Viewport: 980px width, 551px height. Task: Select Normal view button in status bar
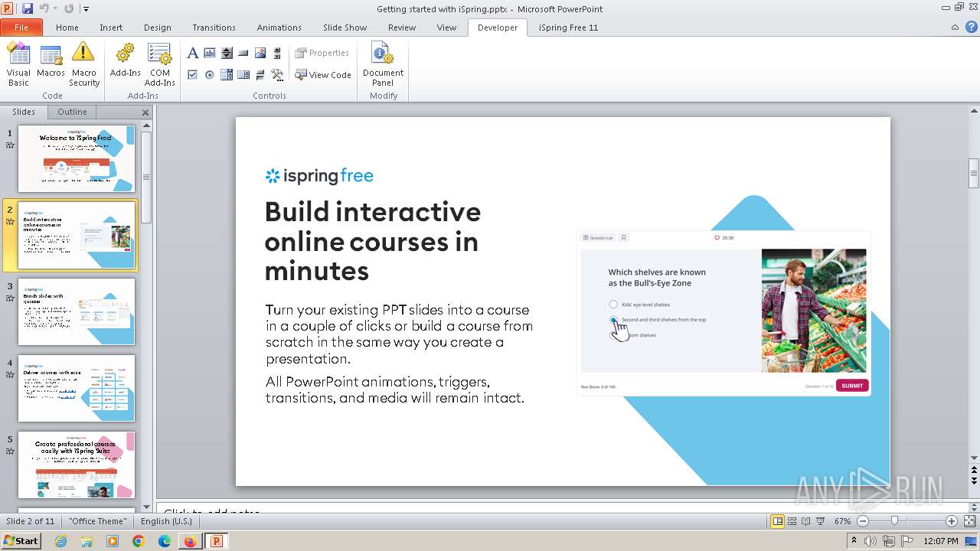[x=778, y=521]
